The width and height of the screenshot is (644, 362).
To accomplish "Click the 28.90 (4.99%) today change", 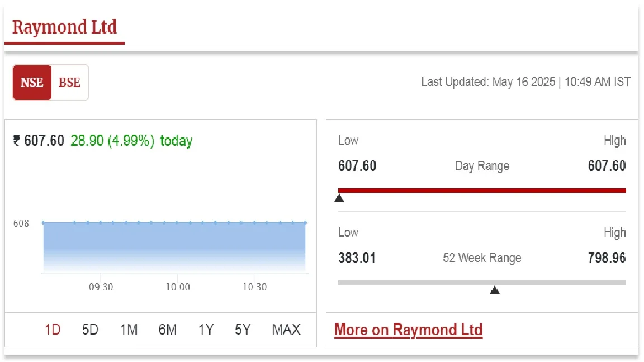I will pyautogui.click(x=131, y=141).
